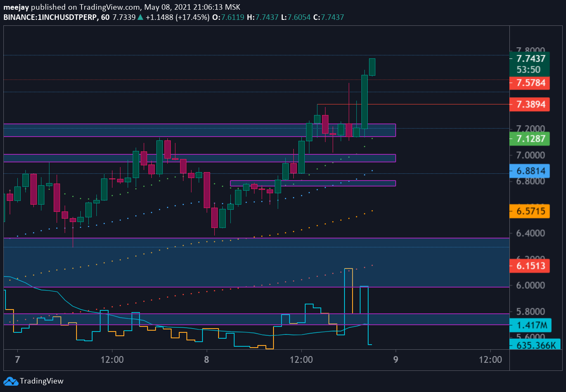Click the 60 interval label in header
The image size is (566, 392).
105,17
